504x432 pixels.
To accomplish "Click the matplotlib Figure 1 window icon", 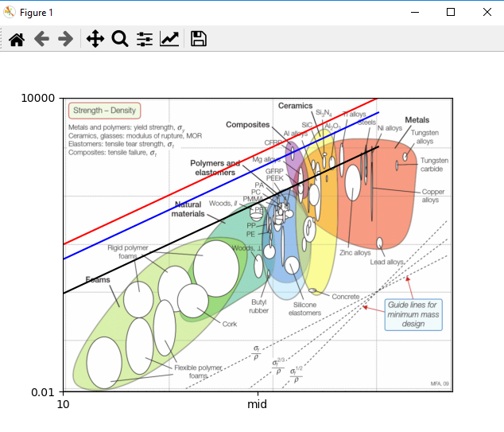I will coord(10,12).
